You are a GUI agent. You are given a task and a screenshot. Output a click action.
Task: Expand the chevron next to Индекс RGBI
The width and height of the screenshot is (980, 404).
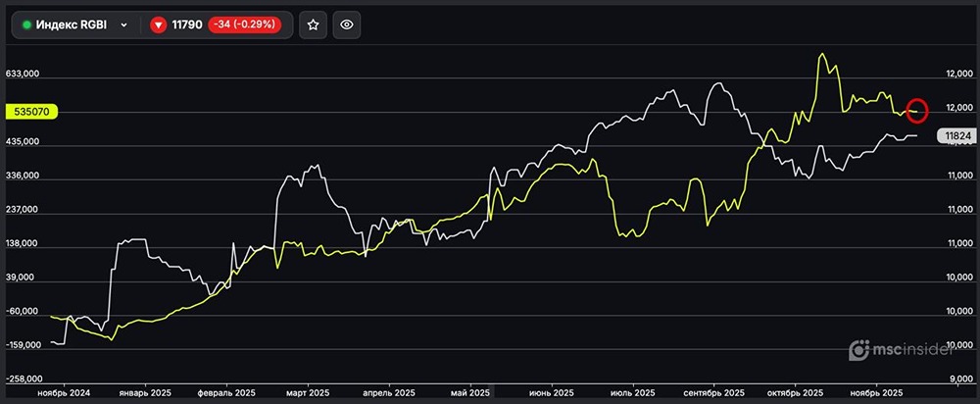tap(123, 26)
